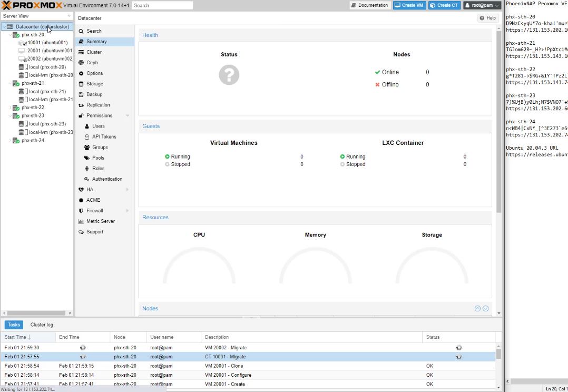Expand the phx-sth-22 node tree

pyautogui.click(x=10, y=107)
